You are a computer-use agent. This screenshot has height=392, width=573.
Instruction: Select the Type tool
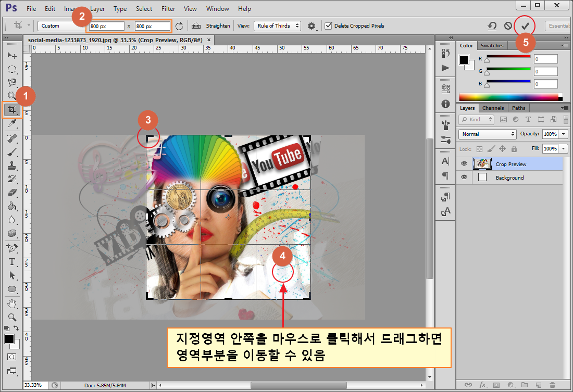coord(12,261)
